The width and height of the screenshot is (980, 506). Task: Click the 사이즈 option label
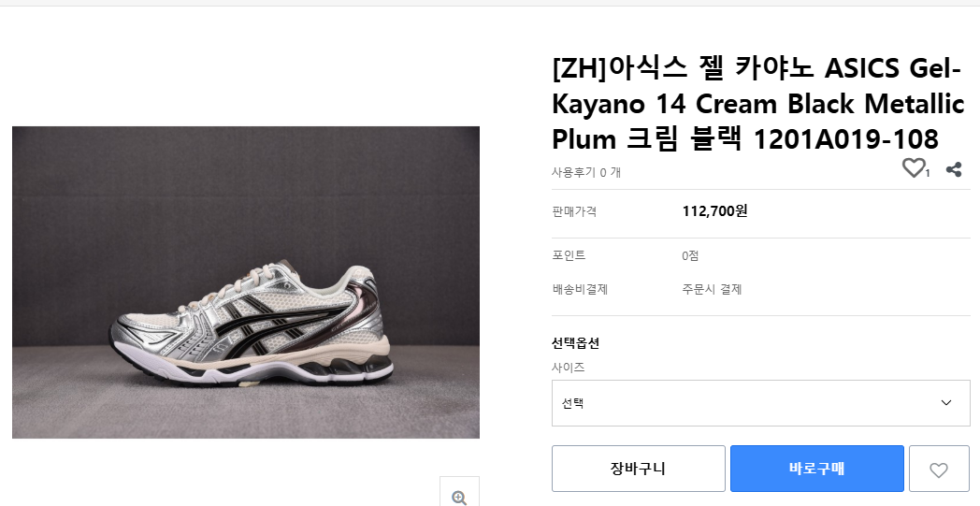click(x=569, y=369)
